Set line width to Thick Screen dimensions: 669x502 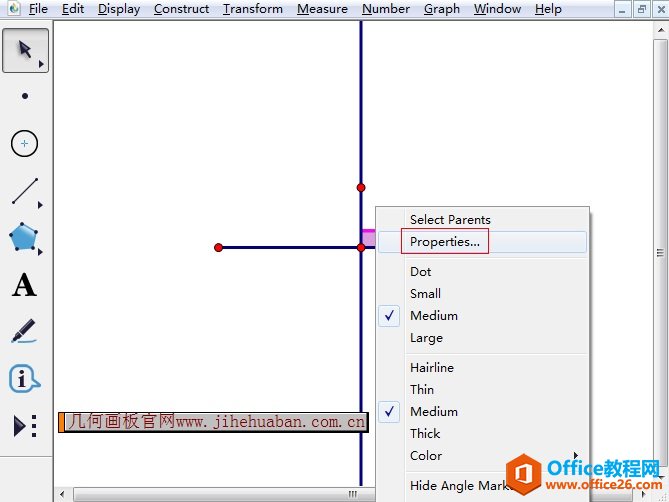point(483,433)
